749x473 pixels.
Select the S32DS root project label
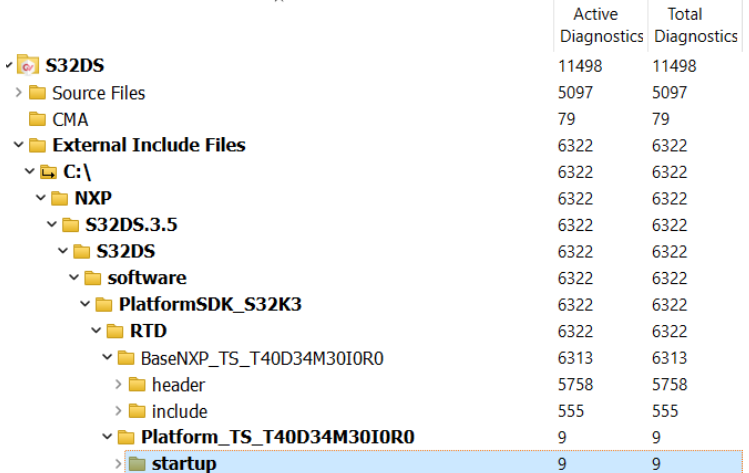75,65
